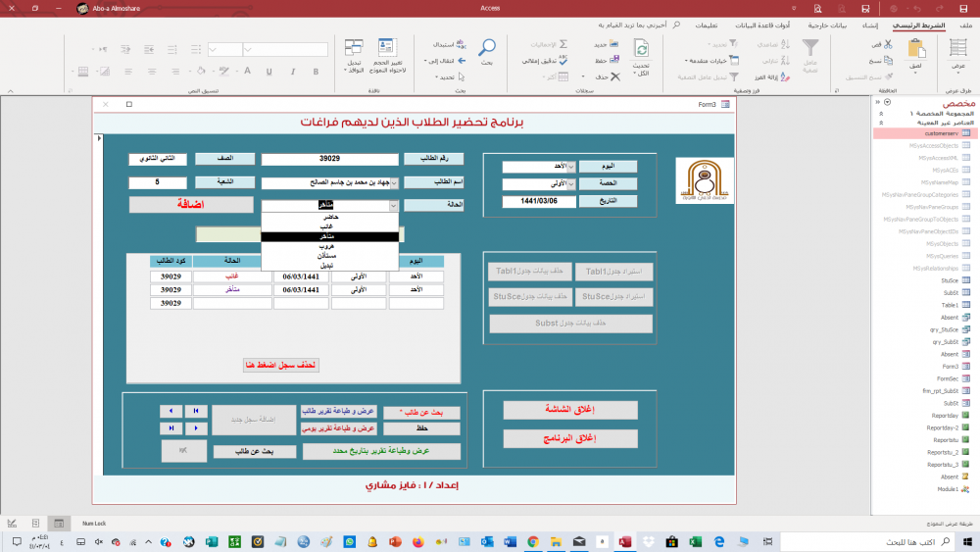
Task: Select حاضر option in the status list
Action: (330, 217)
